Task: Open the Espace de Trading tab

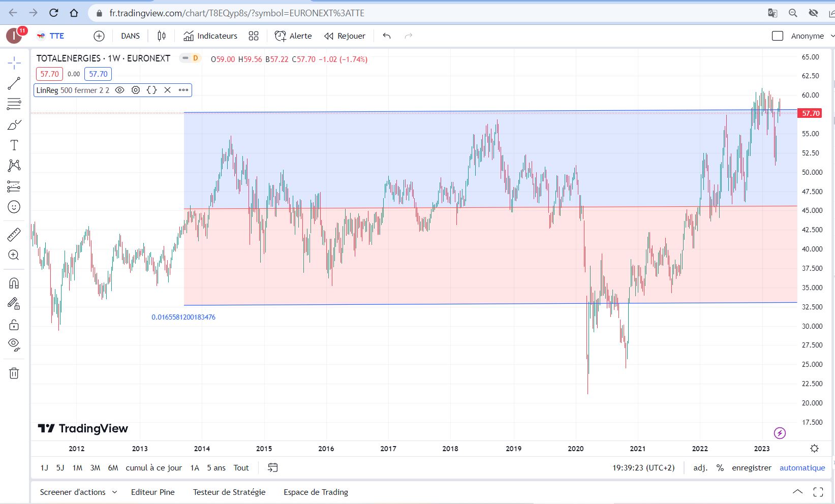Action: tap(316, 492)
